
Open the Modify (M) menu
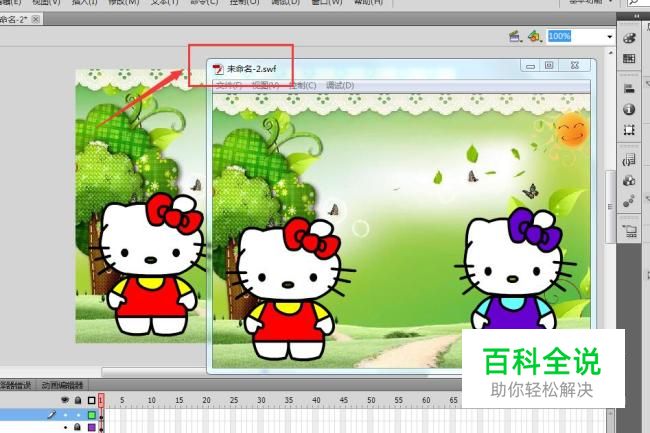[124, 2]
